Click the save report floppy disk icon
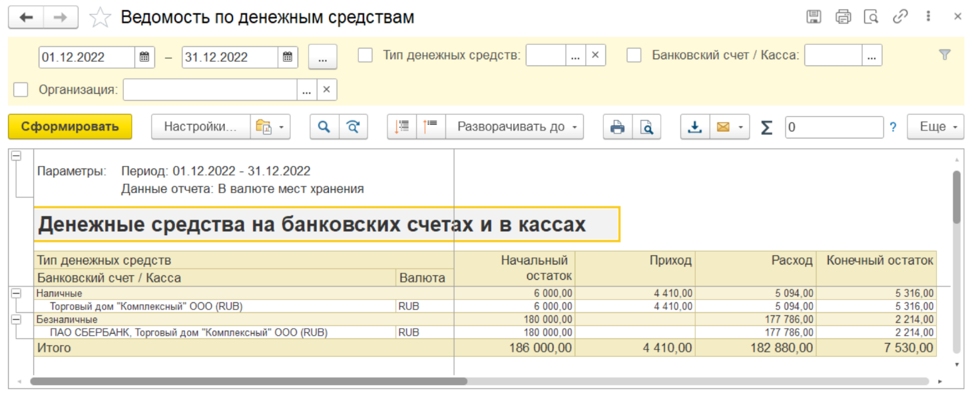 tap(813, 17)
